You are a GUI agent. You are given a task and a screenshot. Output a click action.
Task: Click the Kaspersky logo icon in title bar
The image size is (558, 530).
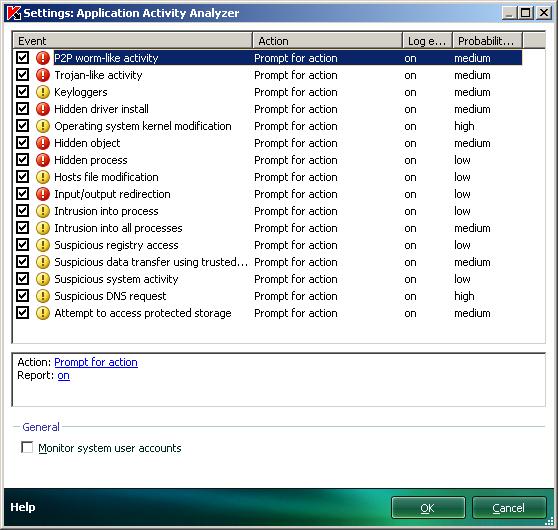pyautogui.click(x=14, y=13)
